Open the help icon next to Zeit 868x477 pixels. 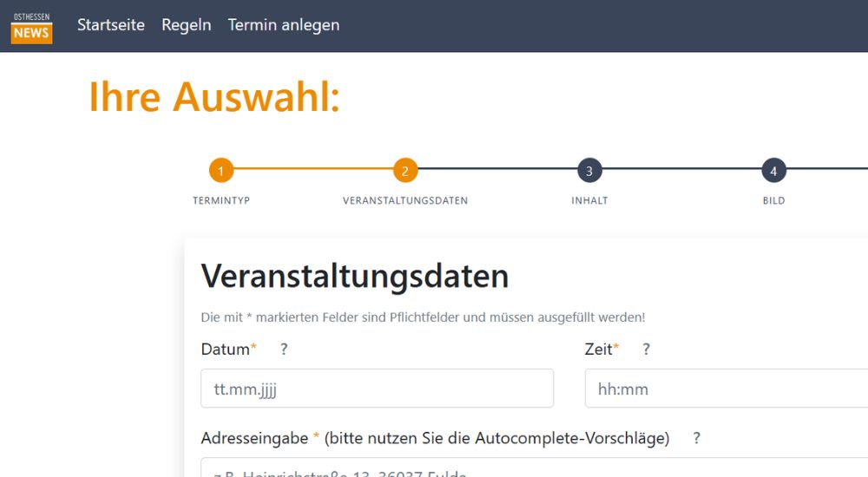(646, 350)
